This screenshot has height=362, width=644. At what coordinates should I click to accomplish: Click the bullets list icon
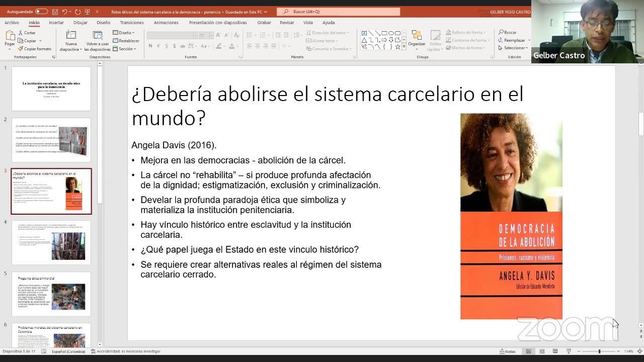[x=249, y=35]
